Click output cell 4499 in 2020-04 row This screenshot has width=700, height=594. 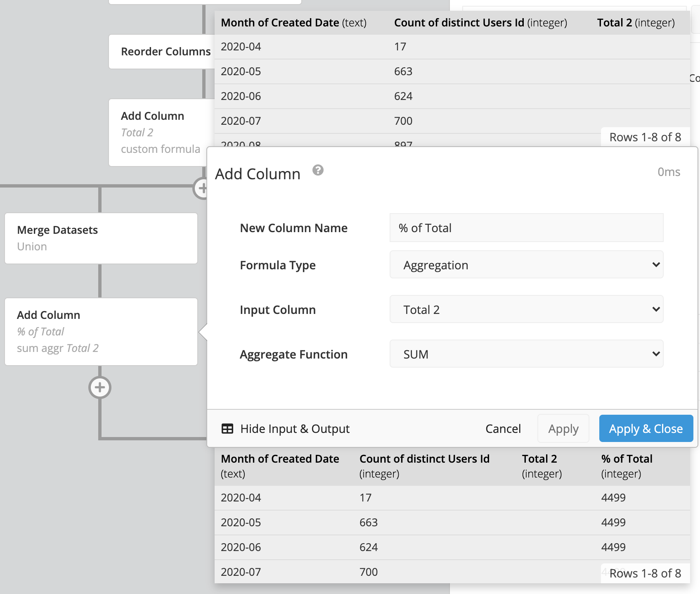(x=613, y=498)
